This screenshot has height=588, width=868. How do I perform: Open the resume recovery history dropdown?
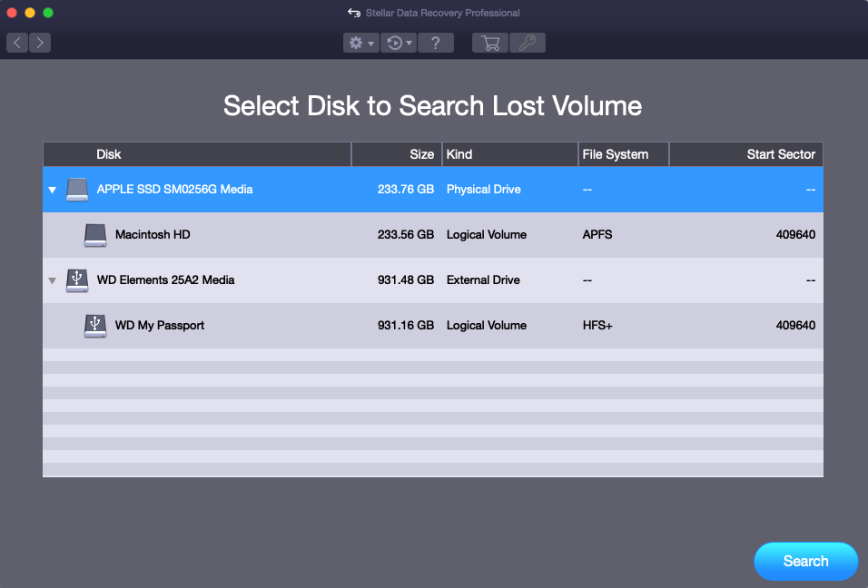(x=399, y=43)
